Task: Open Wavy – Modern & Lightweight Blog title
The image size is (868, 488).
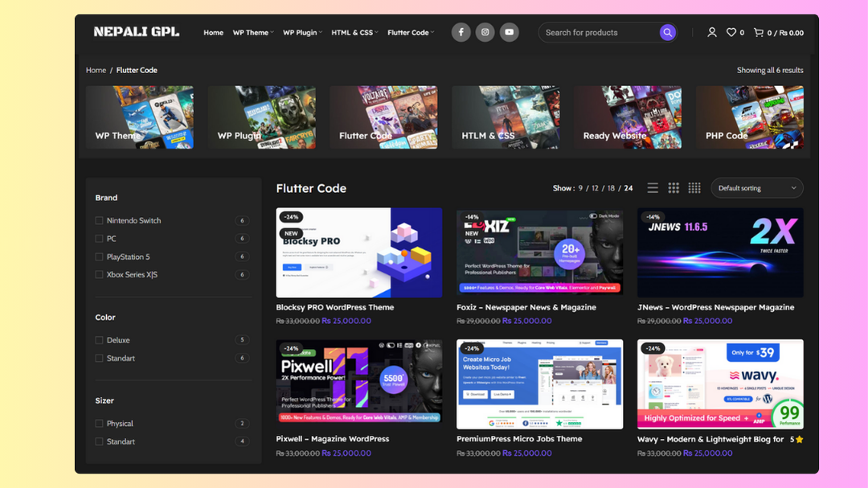Action: click(710, 439)
